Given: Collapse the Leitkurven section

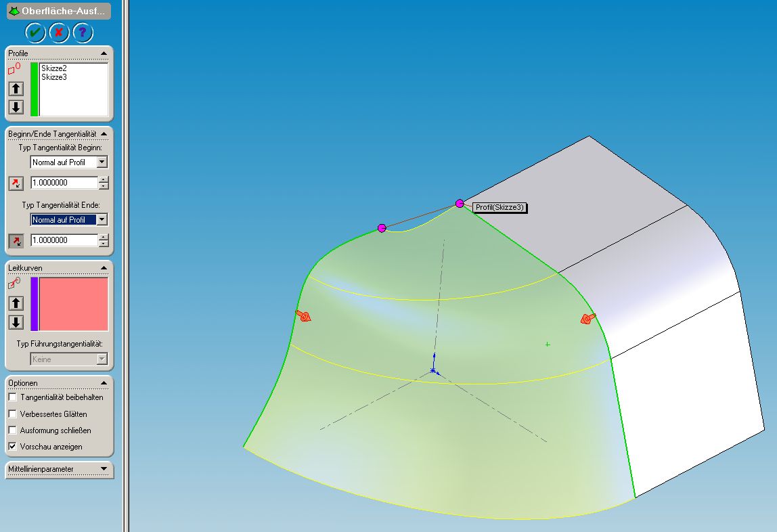Looking at the screenshot, I should tap(104, 268).
